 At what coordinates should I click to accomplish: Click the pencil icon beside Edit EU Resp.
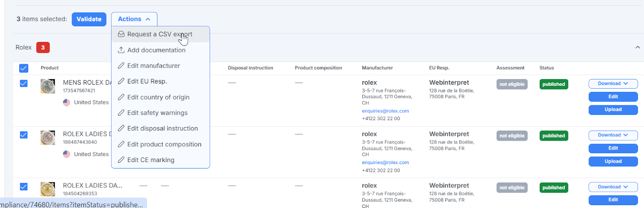121,81
